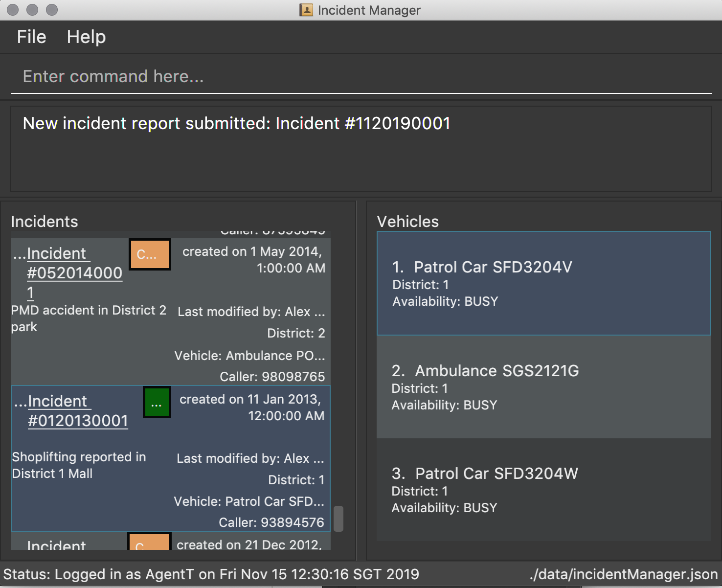Open the Help menu
Viewport: 722px width, 588px height.
86,37
